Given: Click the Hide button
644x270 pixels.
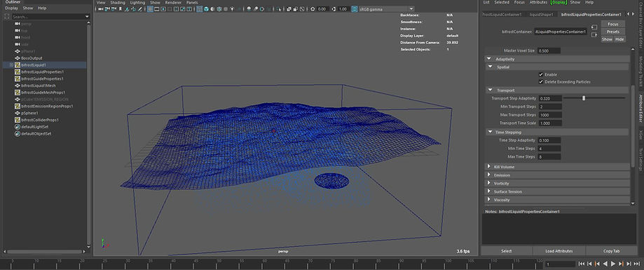Looking at the screenshot, I should point(619,39).
